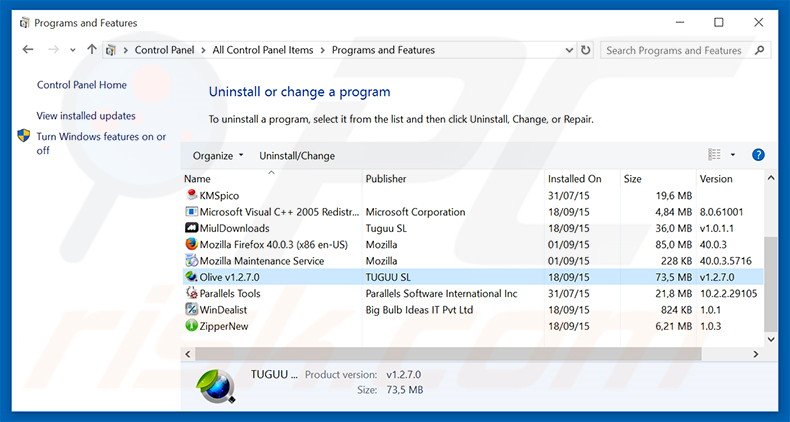Select the MiulDownloads entry
The width and height of the screenshot is (790, 422).
[472, 228]
